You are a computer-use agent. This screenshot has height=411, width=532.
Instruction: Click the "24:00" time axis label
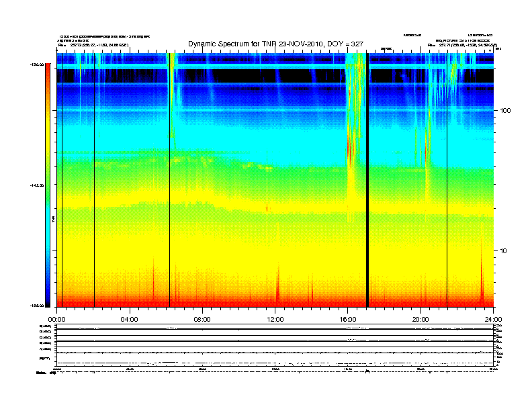[493, 320]
